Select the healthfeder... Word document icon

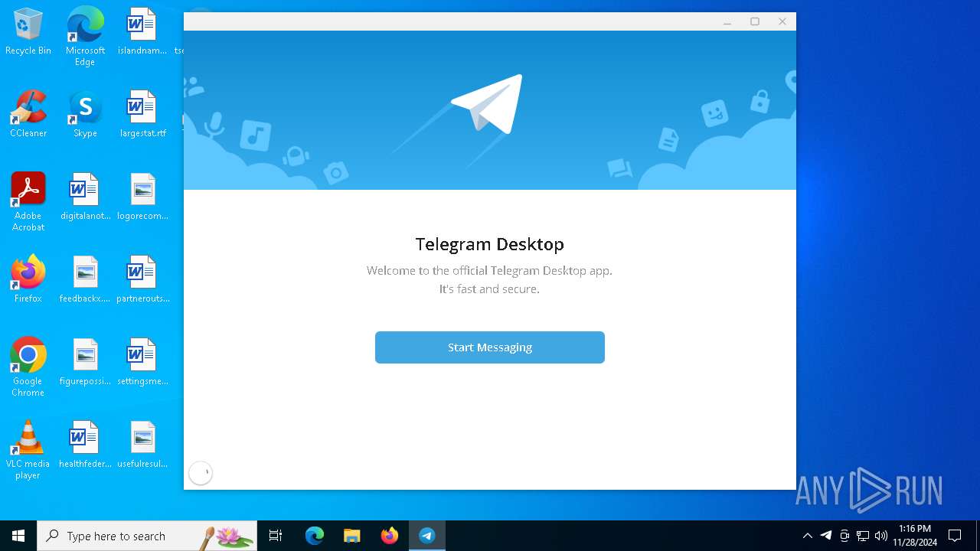tap(85, 445)
